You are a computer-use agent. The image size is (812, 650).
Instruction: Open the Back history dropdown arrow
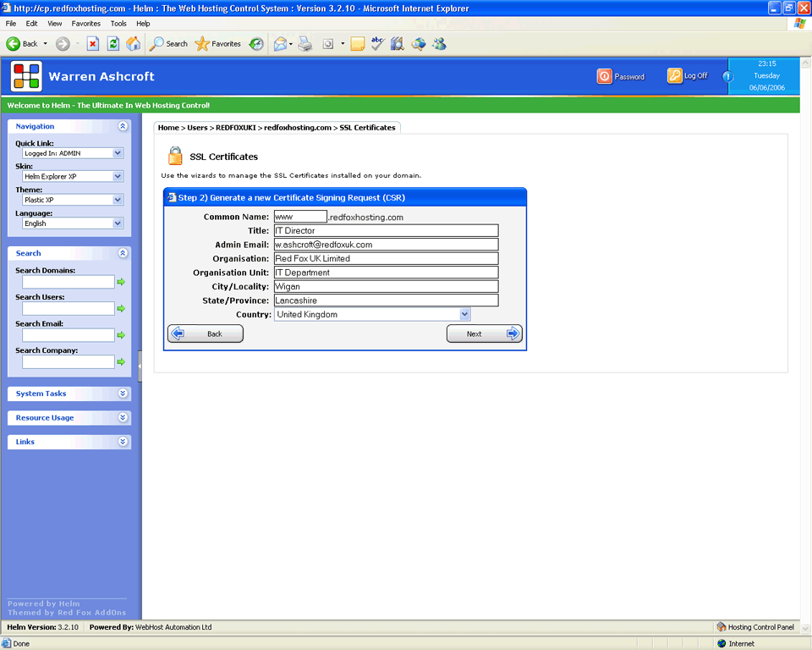click(x=46, y=44)
